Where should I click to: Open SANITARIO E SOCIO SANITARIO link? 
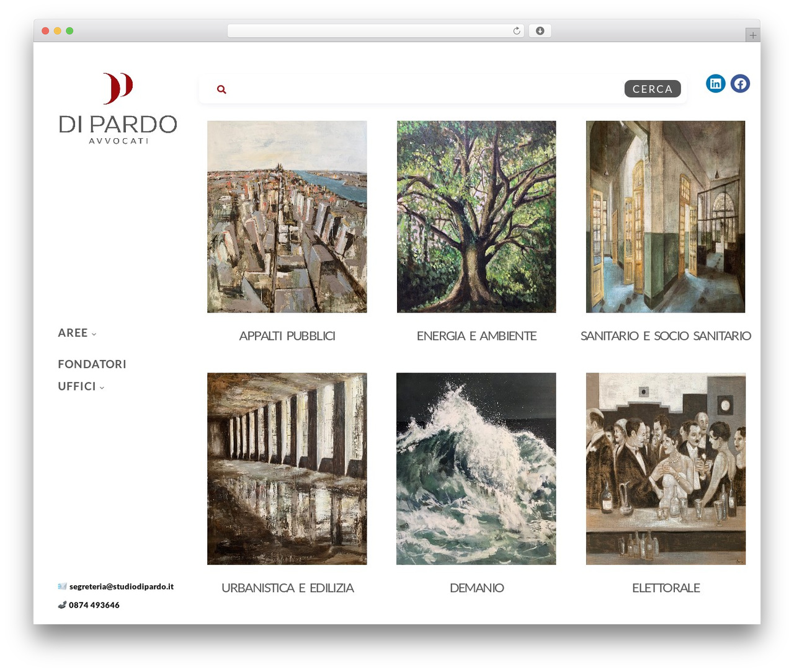coord(666,336)
